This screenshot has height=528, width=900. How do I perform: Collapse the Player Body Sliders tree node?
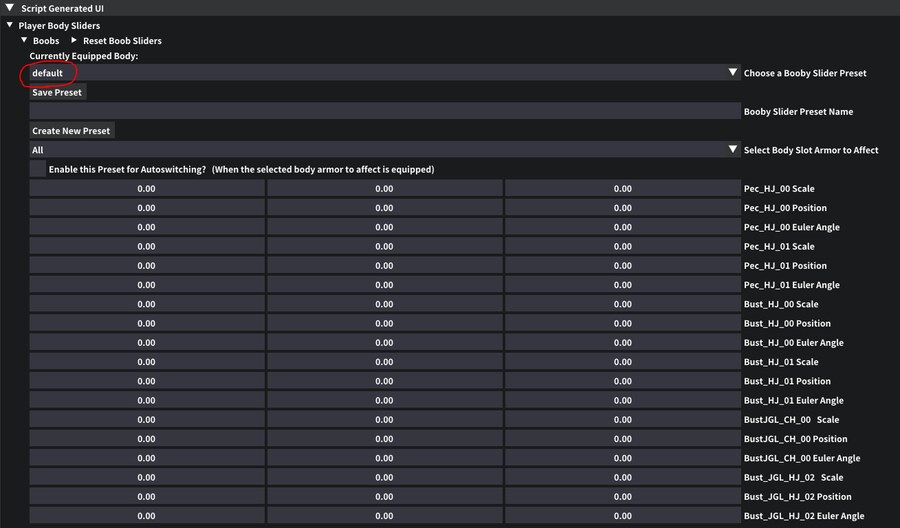pos(9,25)
